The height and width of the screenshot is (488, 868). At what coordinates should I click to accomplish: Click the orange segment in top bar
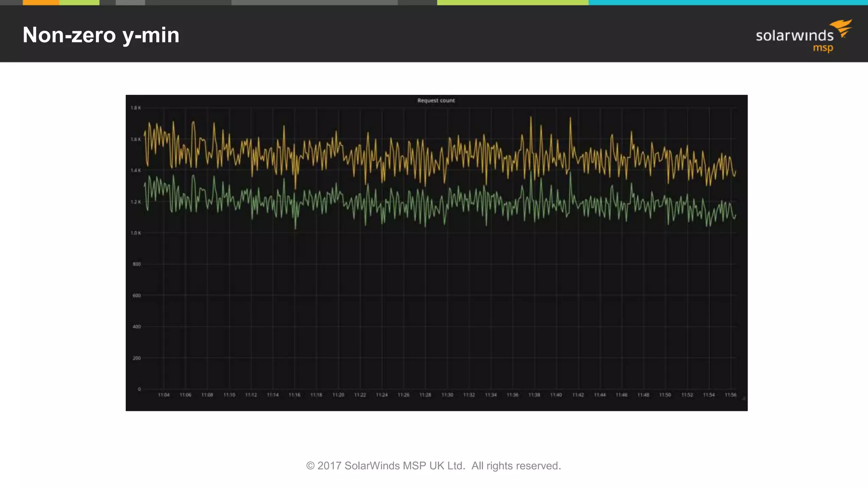point(41,3)
